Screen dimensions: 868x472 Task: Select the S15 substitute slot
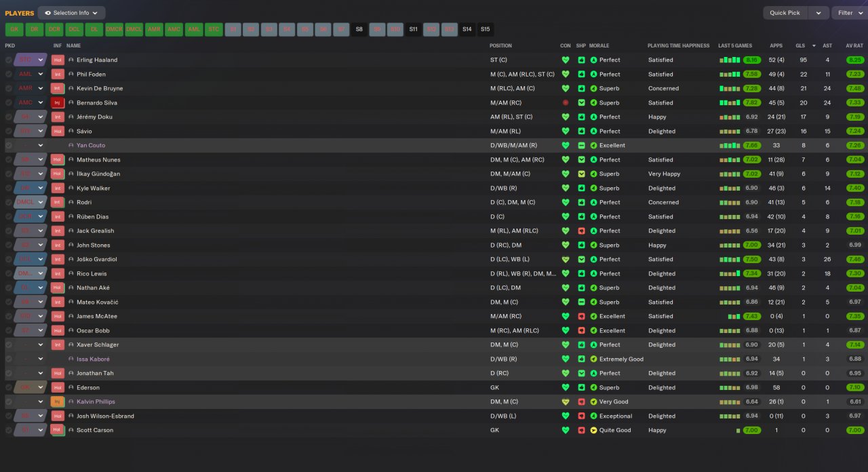click(485, 29)
